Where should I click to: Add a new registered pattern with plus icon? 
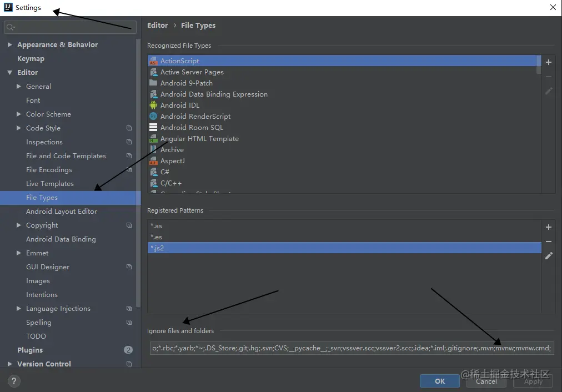point(548,227)
